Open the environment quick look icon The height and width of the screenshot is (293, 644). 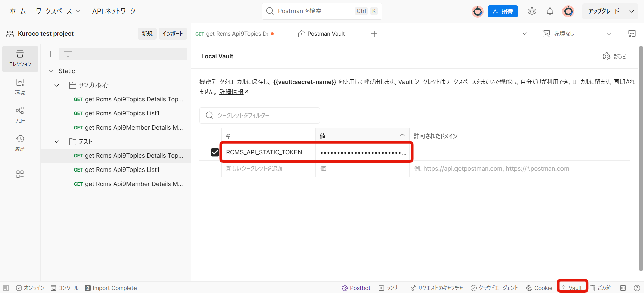[x=632, y=34]
